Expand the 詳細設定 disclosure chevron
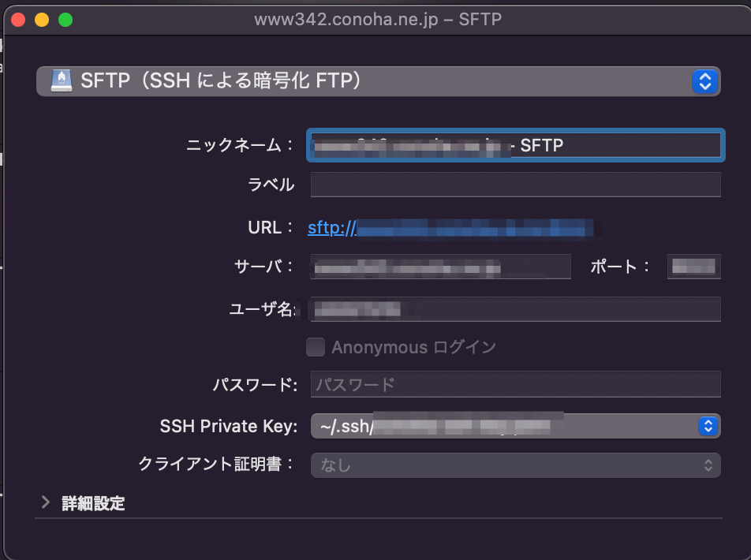 point(46,502)
